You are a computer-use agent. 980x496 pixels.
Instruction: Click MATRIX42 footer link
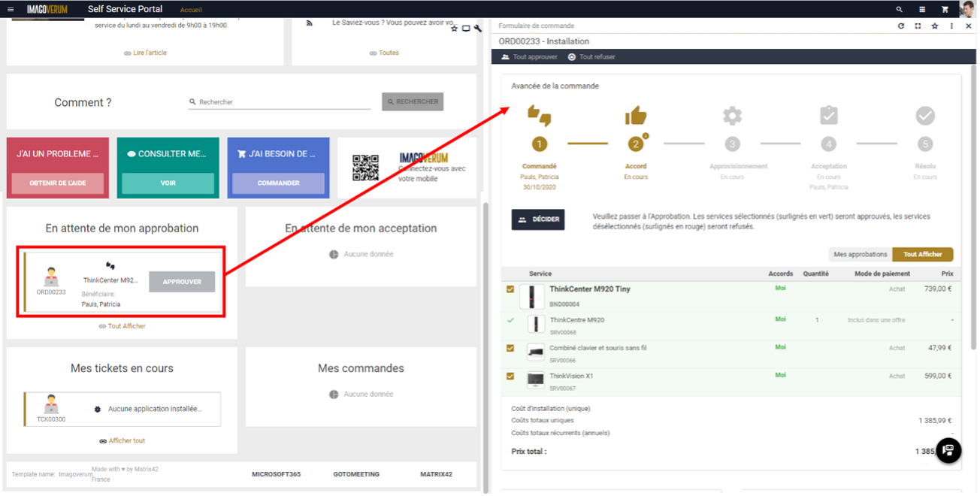pos(436,474)
